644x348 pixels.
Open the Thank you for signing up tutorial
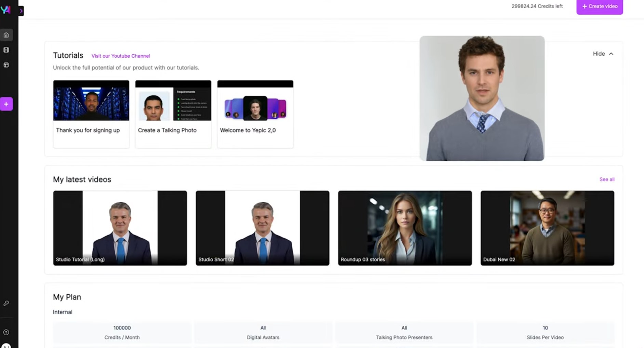click(91, 114)
